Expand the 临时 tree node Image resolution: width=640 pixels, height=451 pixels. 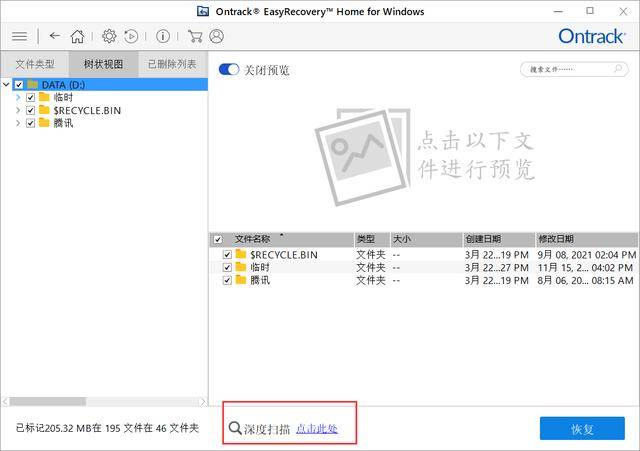(18, 98)
